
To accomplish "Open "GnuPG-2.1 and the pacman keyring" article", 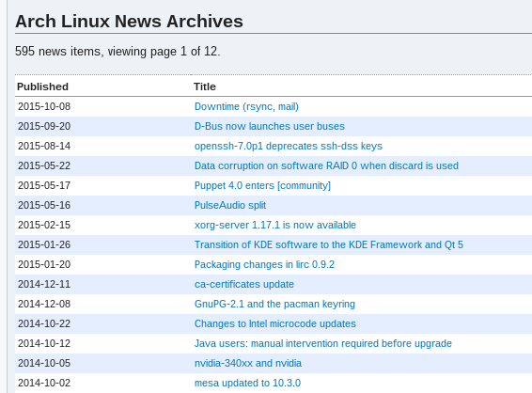I will pos(274,304).
